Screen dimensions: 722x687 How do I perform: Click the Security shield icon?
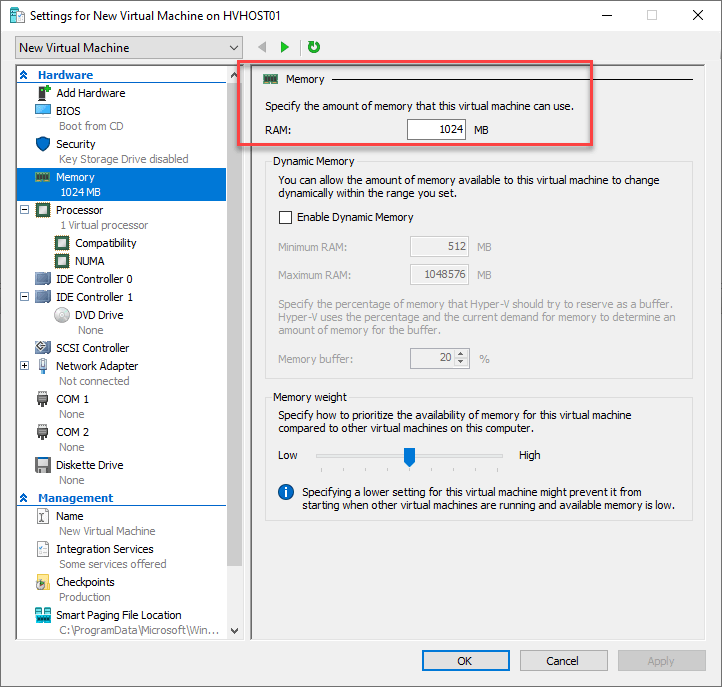[x=43, y=144]
